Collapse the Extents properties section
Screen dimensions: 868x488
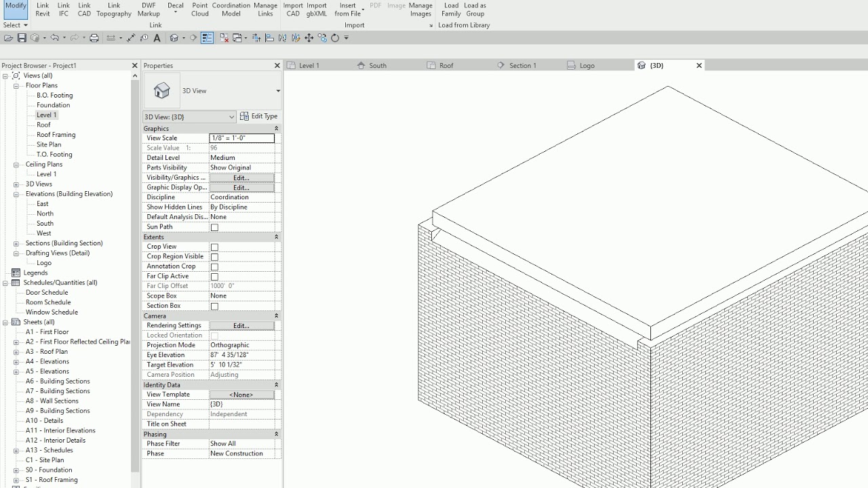tap(276, 237)
